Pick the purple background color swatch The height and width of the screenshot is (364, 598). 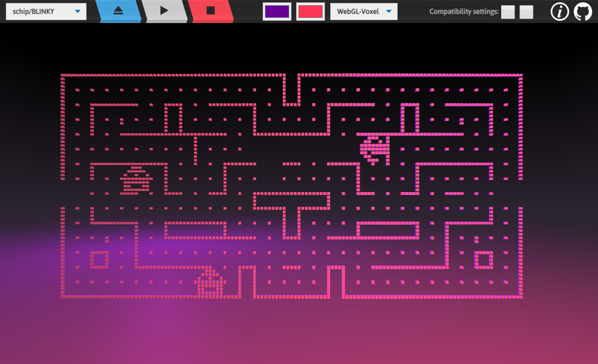coord(277,12)
